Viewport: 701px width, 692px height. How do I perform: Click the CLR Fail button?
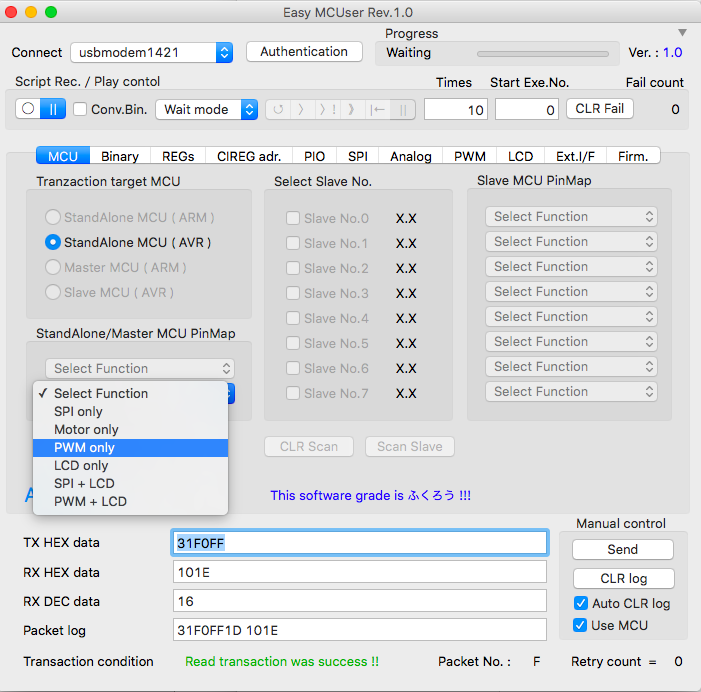point(600,109)
